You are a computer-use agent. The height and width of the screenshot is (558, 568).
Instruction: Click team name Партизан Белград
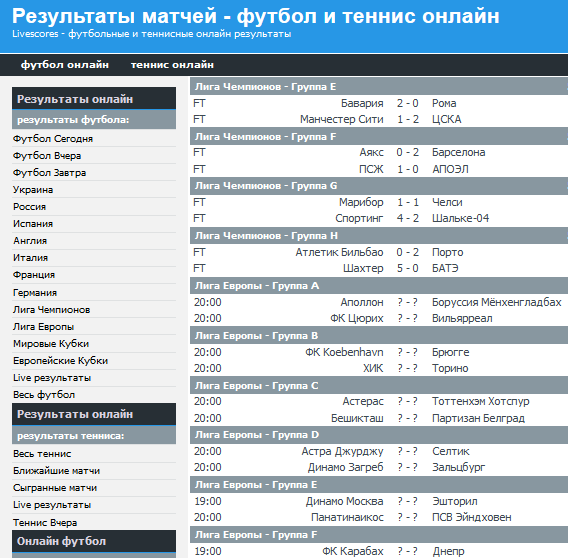tap(478, 418)
